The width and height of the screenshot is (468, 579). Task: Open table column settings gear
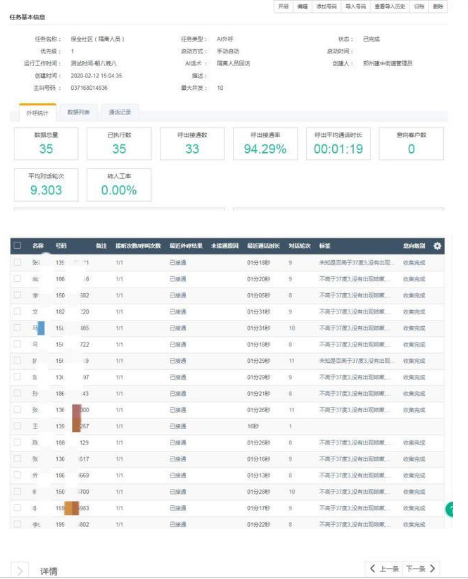coord(437,246)
